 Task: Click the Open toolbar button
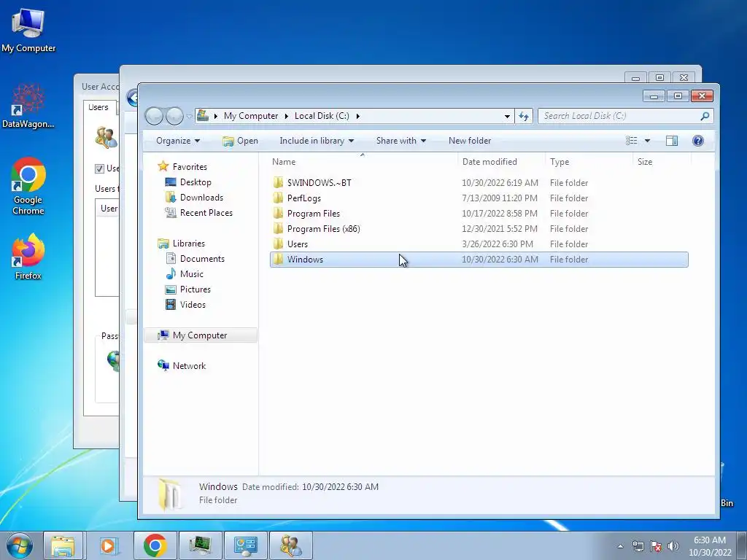[241, 141]
